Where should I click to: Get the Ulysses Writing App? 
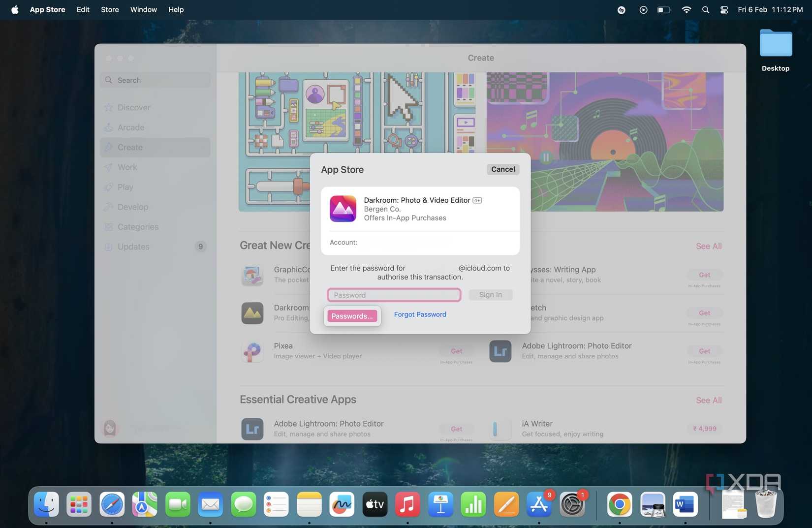click(704, 275)
